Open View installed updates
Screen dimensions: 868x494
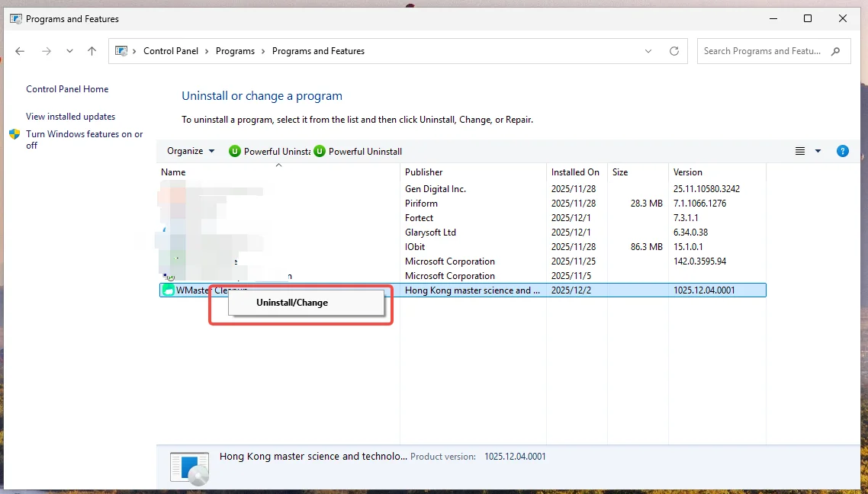[70, 116]
